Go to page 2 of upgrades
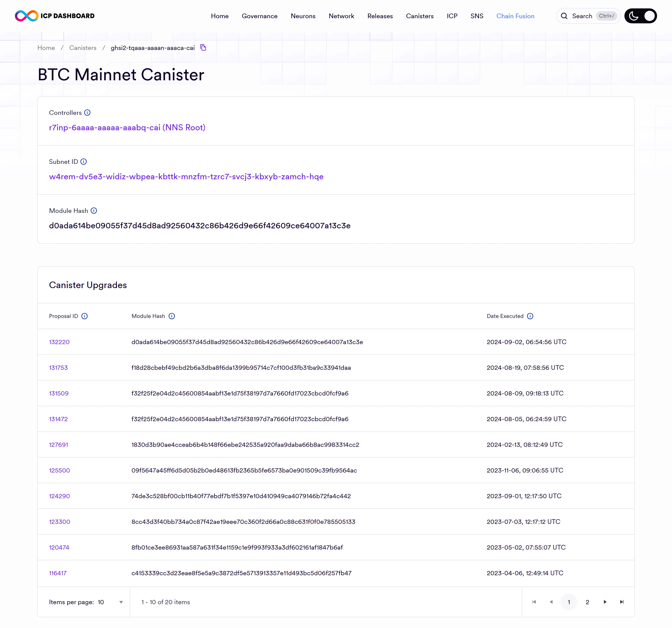 pos(588,602)
